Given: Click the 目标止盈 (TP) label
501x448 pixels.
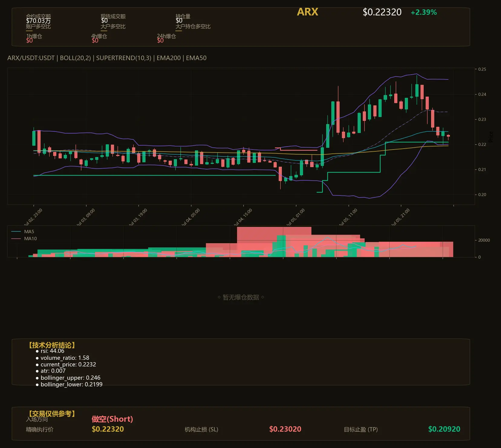Looking at the screenshot, I should pos(361,429).
